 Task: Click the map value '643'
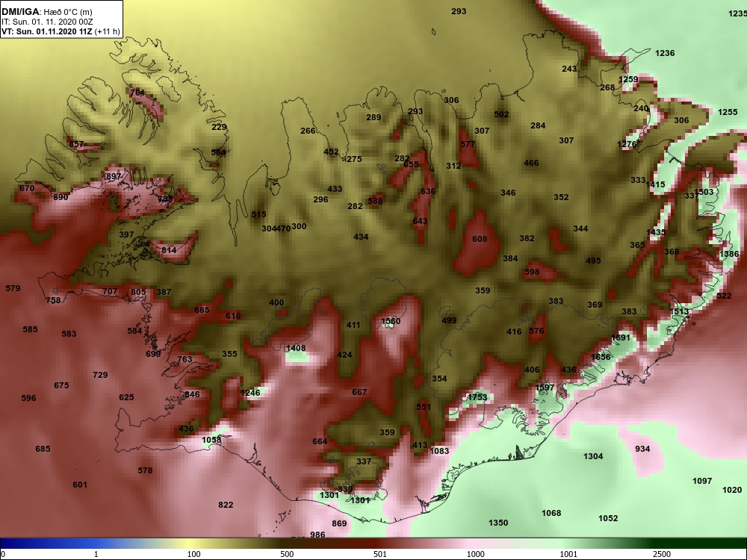pyautogui.click(x=420, y=221)
